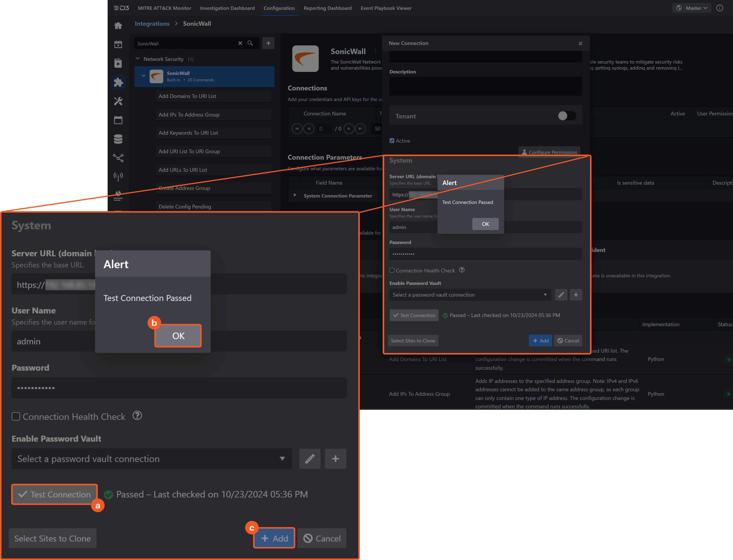Switch to the Investigation Dashboard tab
The width and height of the screenshot is (733, 560).
click(x=227, y=8)
